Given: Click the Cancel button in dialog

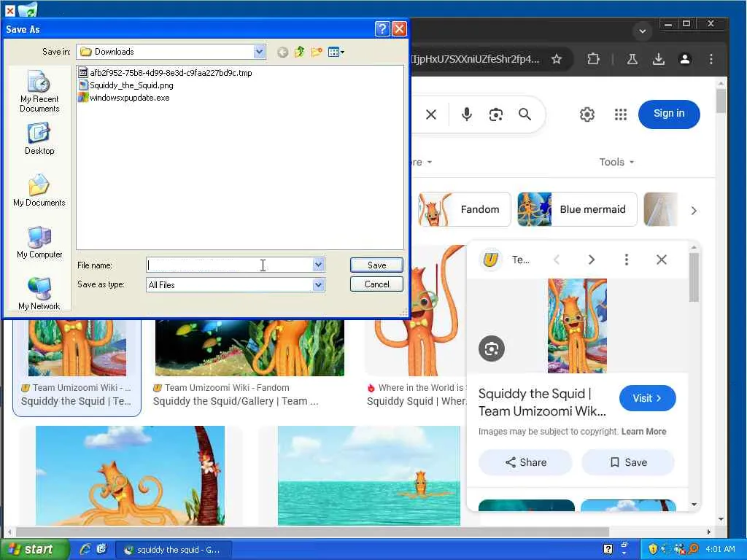Looking at the screenshot, I should [x=376, y=284].
